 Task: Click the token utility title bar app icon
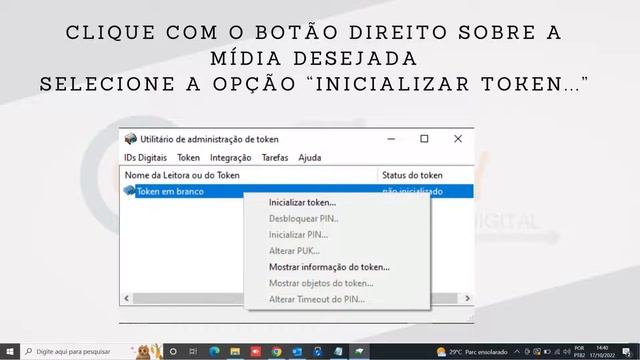(131, 139)
